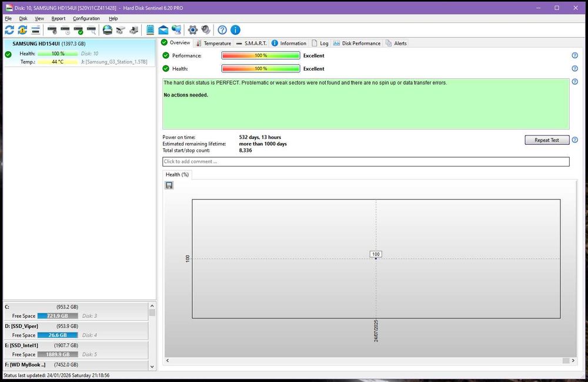Open the File menu

[8, 18]
